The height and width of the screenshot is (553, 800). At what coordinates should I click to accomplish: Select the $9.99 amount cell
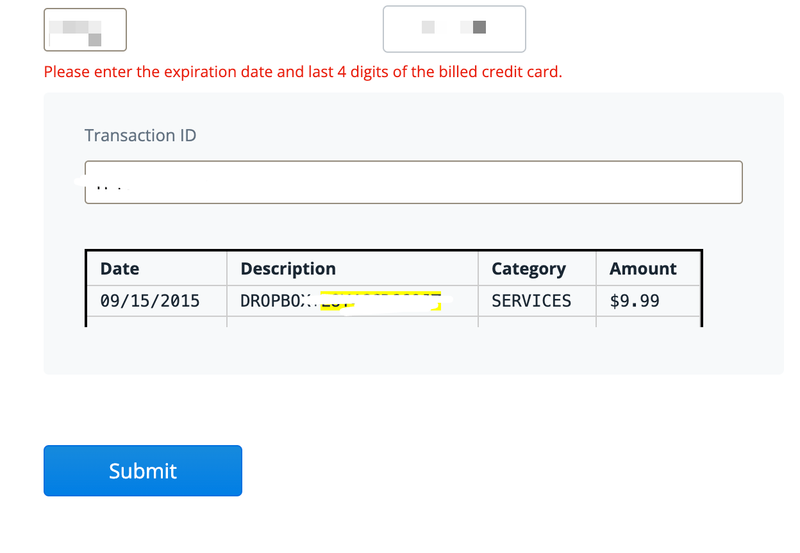pyautogui.click(x=634, y=300)
